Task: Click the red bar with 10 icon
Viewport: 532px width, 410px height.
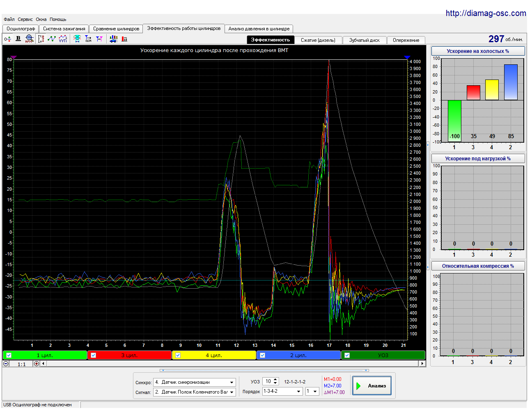Action: point(124,39)
